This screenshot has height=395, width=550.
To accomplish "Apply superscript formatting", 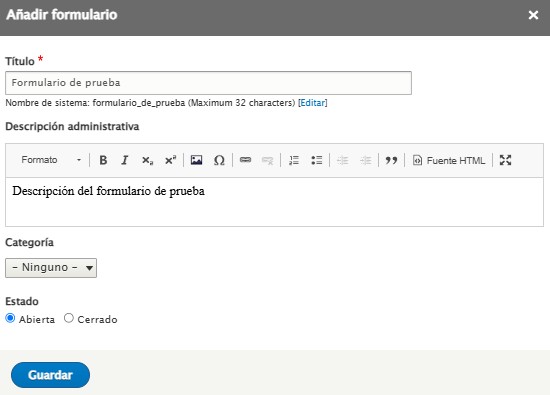I will click(x=170, y=160).
